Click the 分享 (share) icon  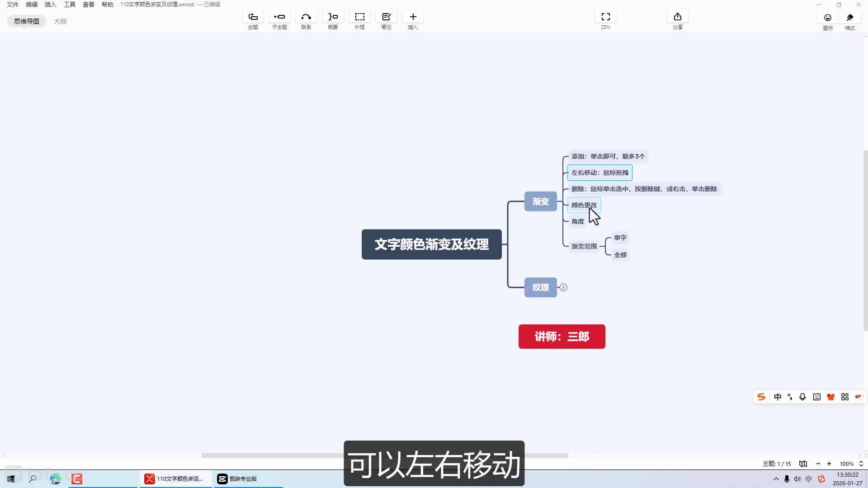coord(677,17)
